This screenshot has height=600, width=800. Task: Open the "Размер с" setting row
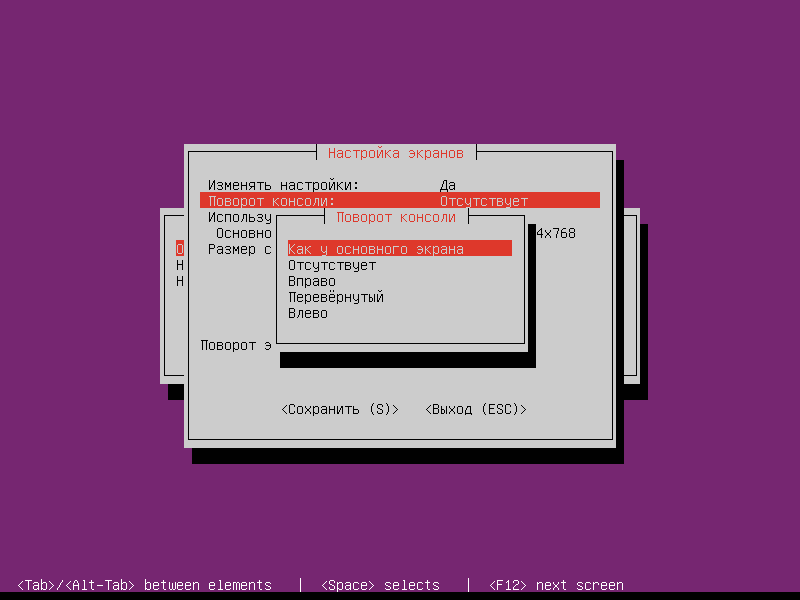coord(240,249)
